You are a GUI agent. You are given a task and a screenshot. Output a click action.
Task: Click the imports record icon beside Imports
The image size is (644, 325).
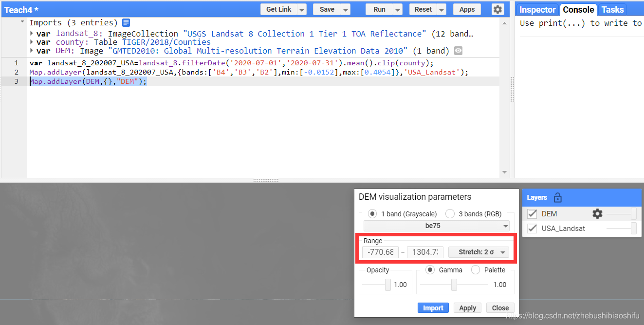[x=126, y=22]
